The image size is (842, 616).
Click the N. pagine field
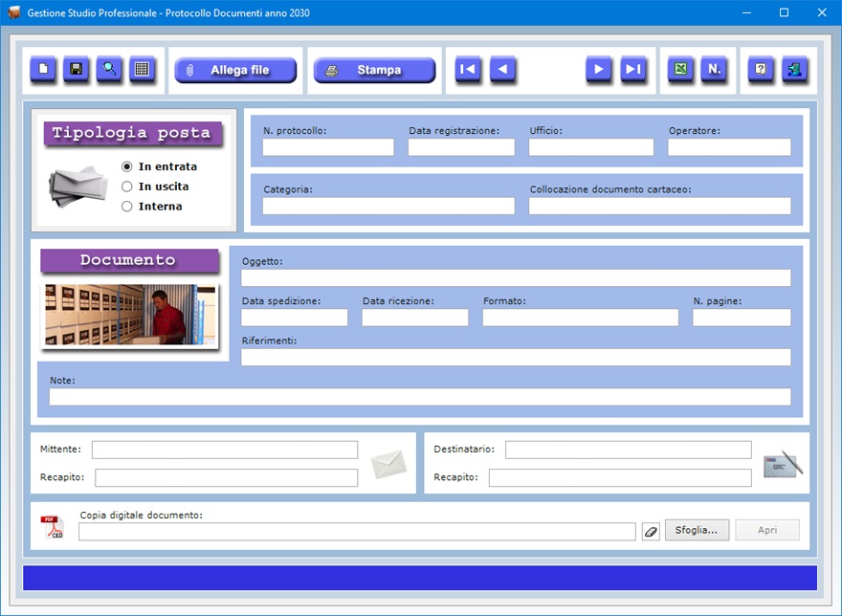[742, 318]
